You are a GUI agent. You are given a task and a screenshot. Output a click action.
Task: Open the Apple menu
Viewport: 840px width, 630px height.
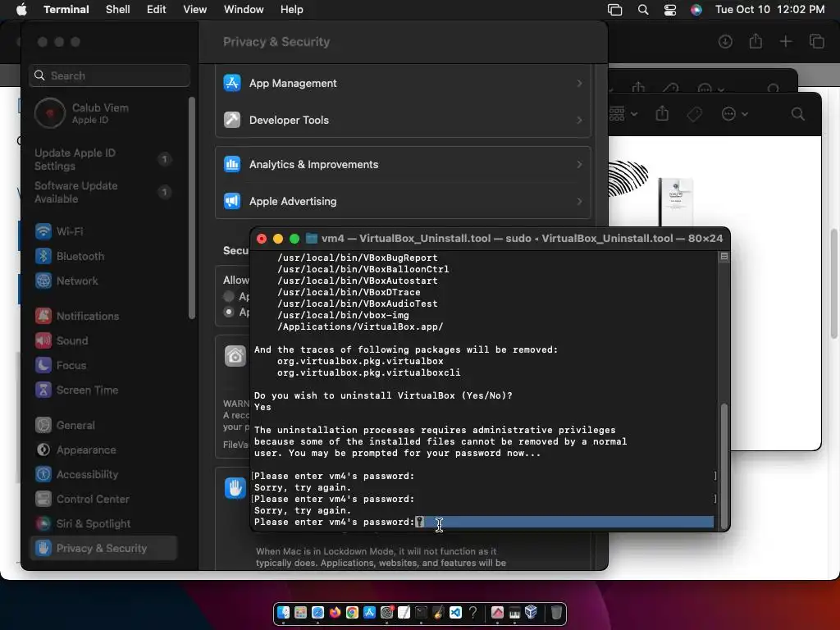tap(21, 10)
